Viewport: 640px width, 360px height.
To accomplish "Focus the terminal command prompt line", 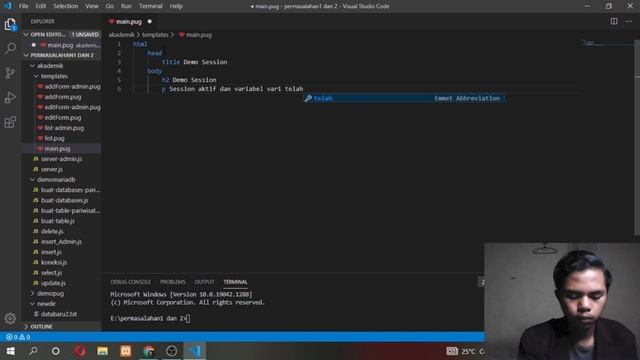I will pos(150,318).
